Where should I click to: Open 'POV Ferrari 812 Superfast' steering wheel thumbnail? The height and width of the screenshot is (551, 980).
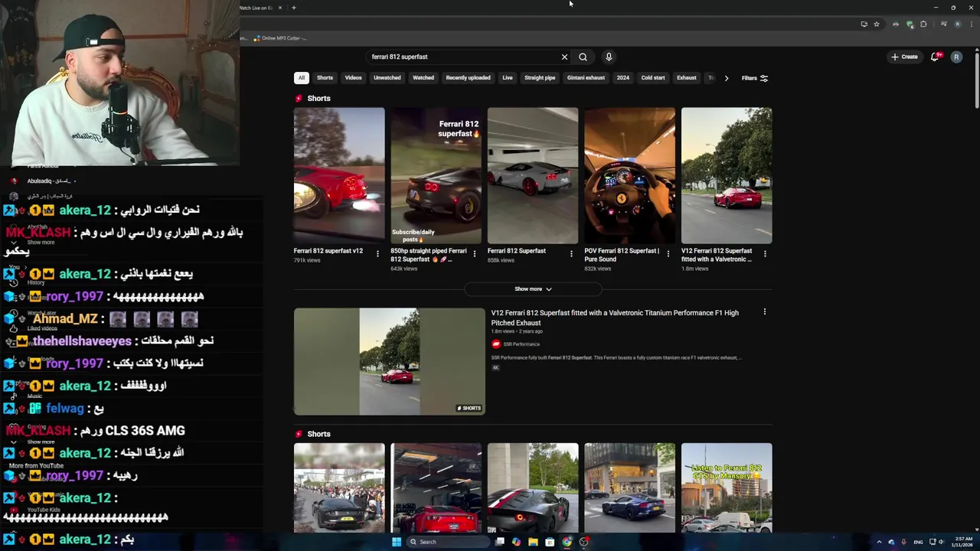point(629,175)
